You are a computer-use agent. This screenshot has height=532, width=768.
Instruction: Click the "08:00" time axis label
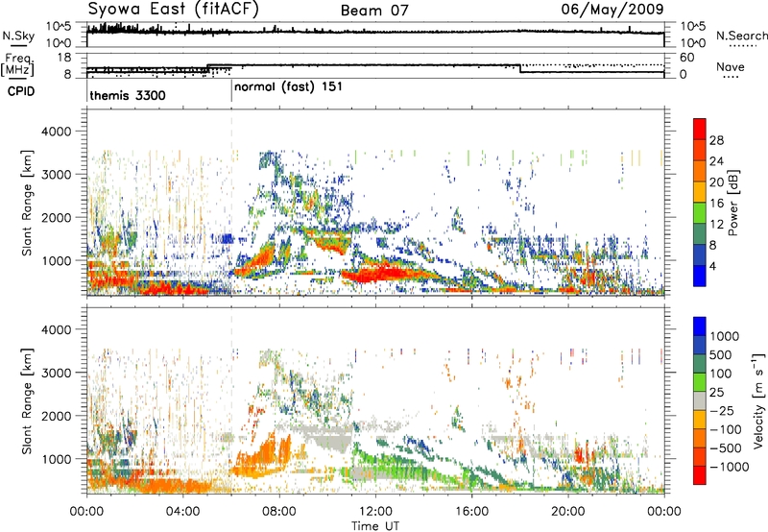click(279, 512)
